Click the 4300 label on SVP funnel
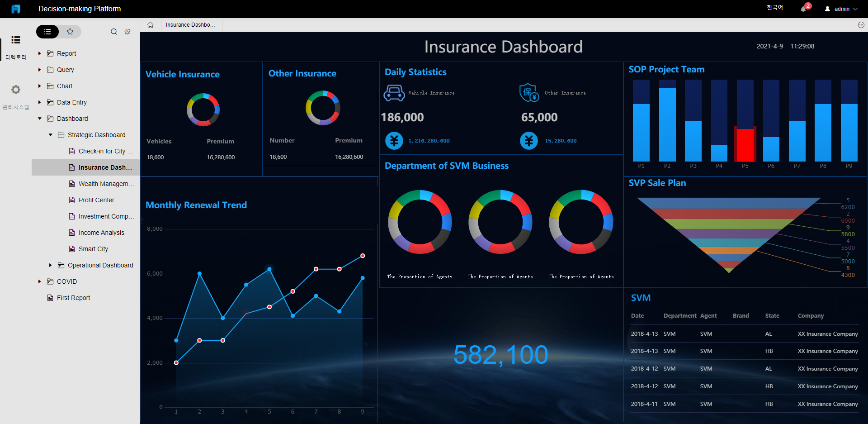The height and width of the screenshot is (424, 868). 848,275
